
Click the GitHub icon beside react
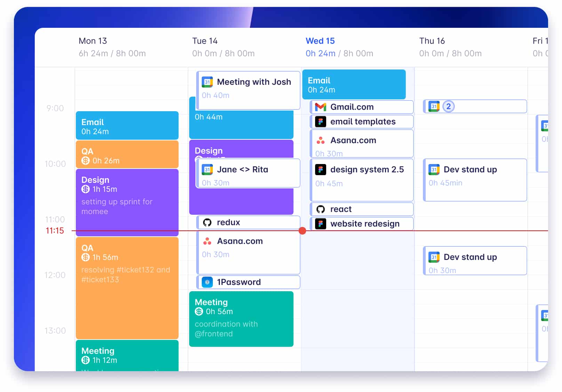320,209
